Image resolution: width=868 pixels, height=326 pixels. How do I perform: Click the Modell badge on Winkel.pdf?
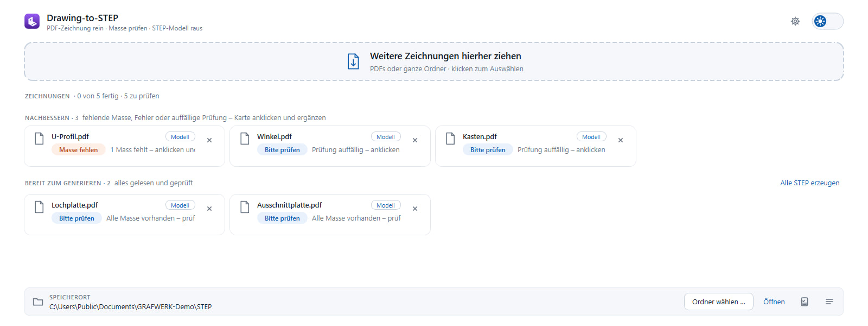coord(386,137)
